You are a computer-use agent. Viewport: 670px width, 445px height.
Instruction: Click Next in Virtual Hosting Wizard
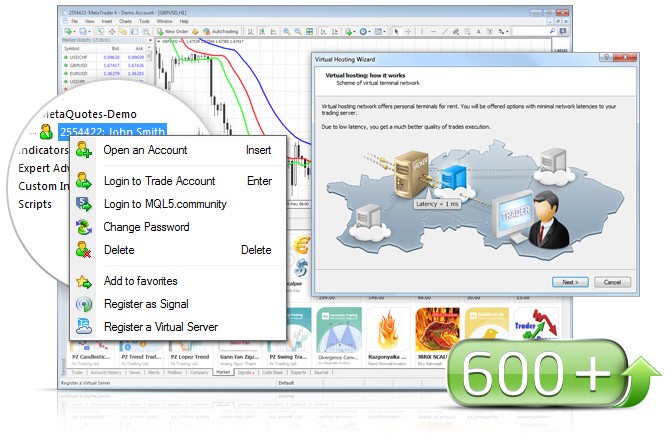[570, 282]
